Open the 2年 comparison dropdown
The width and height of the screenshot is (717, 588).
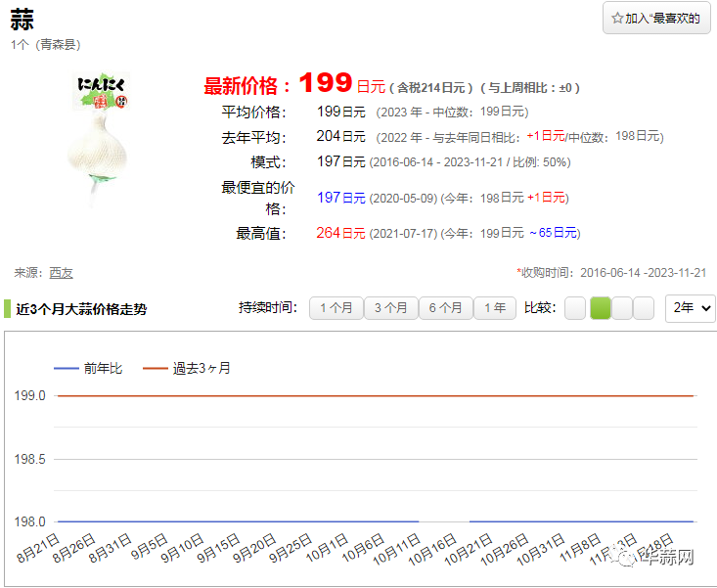click(x=690, y=308)
